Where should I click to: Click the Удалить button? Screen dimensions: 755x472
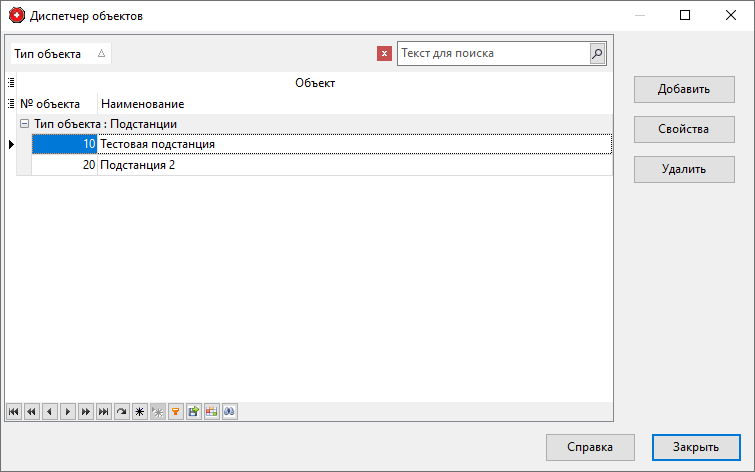click(x=684, y=169)
